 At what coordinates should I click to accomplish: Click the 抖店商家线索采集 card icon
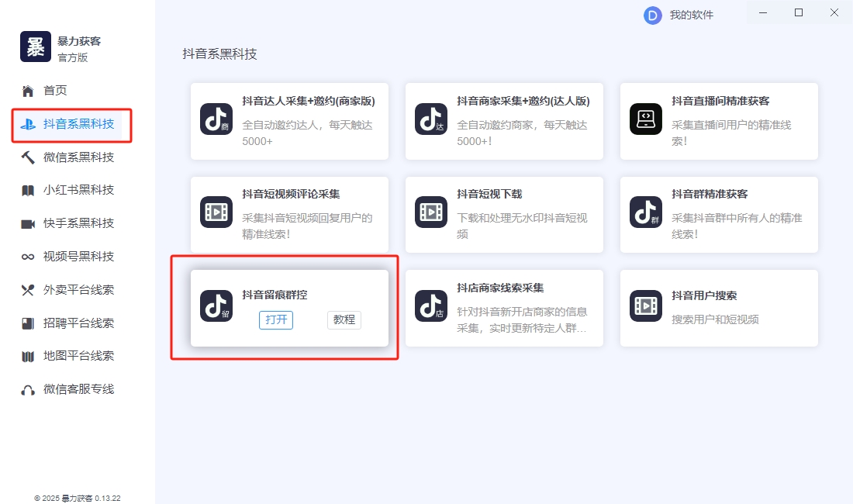[x=431, y=306]
